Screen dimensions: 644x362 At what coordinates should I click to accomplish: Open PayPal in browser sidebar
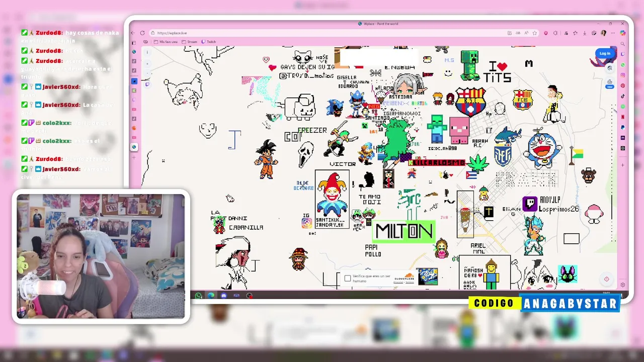tap(623, 127)
